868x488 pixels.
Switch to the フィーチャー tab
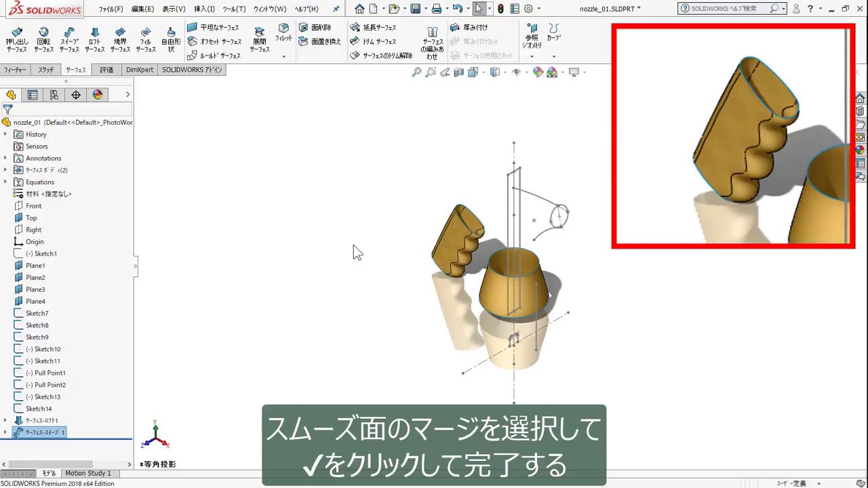tap(15, 70)
